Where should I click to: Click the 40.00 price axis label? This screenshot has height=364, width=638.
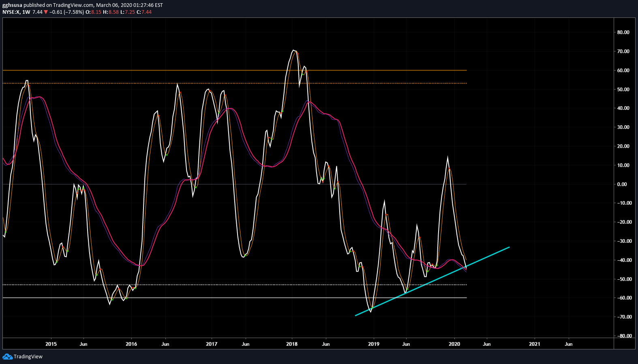click(x=623, y=108)
